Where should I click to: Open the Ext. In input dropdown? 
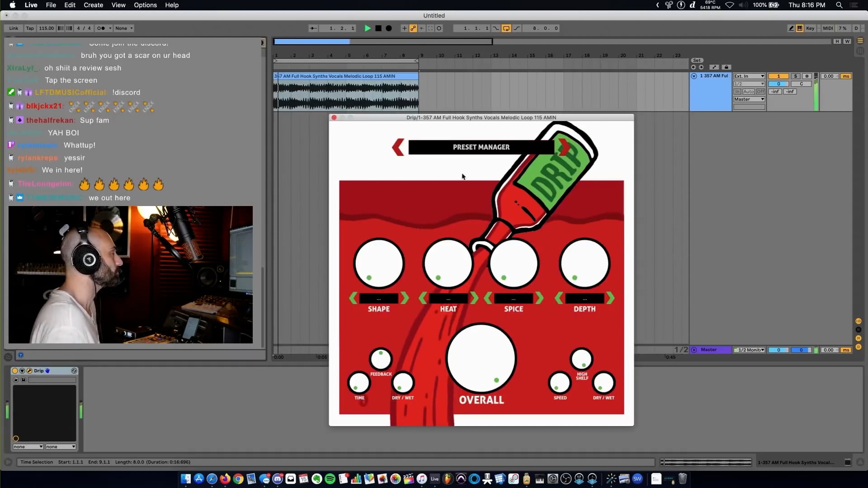749,76
